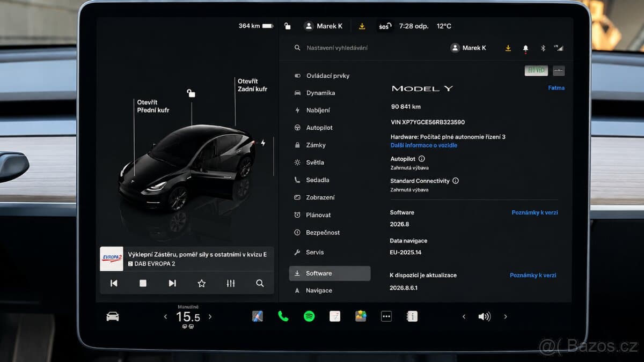Open Poznámky k verzi for available update
This screenshot has height=362, width=644.
click(533, 275)
